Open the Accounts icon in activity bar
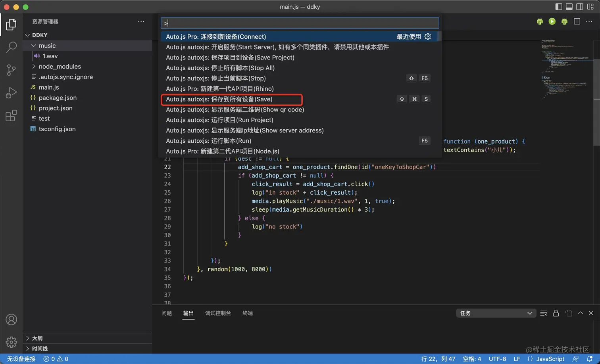 click(x=12, y=320)
